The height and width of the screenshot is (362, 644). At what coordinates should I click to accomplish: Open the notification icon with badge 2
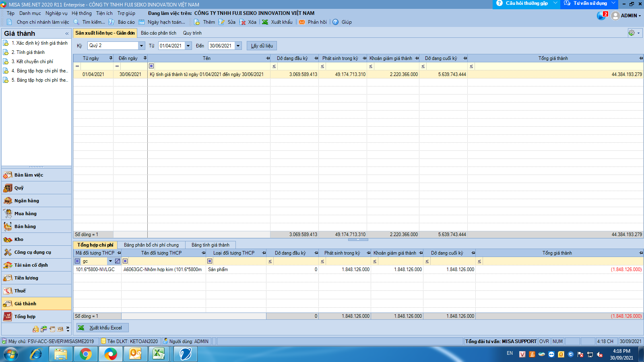602,15
